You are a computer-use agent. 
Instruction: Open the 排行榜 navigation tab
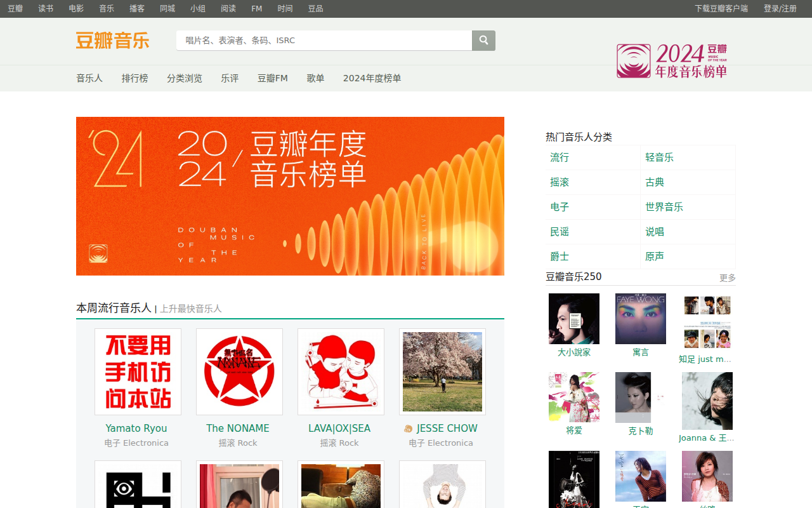134,78
